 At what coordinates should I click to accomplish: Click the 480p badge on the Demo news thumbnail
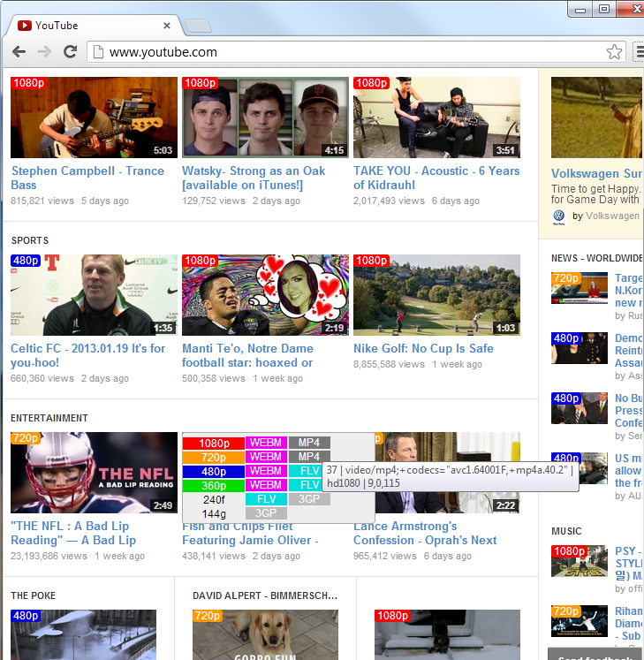pyautogui.click(x=565, y=338)
